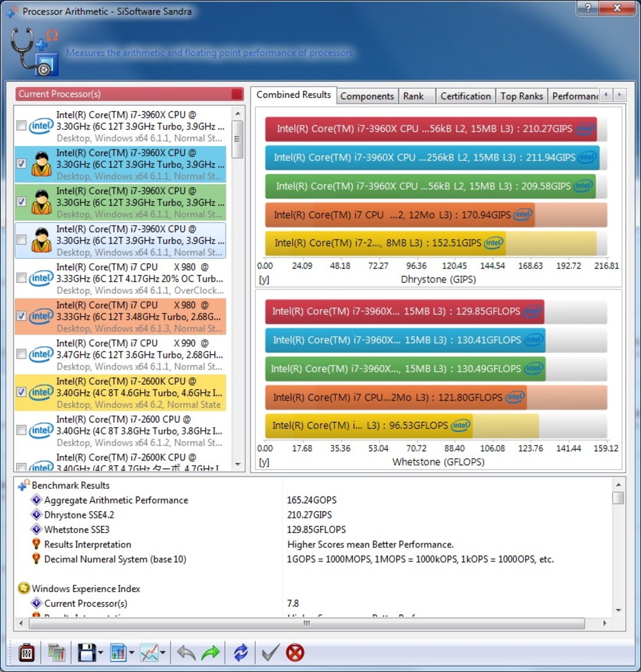Click the Whetstone (GFLOPS) axis label
This screenshot has height=672, width=641.
click(x=438, y=462)
